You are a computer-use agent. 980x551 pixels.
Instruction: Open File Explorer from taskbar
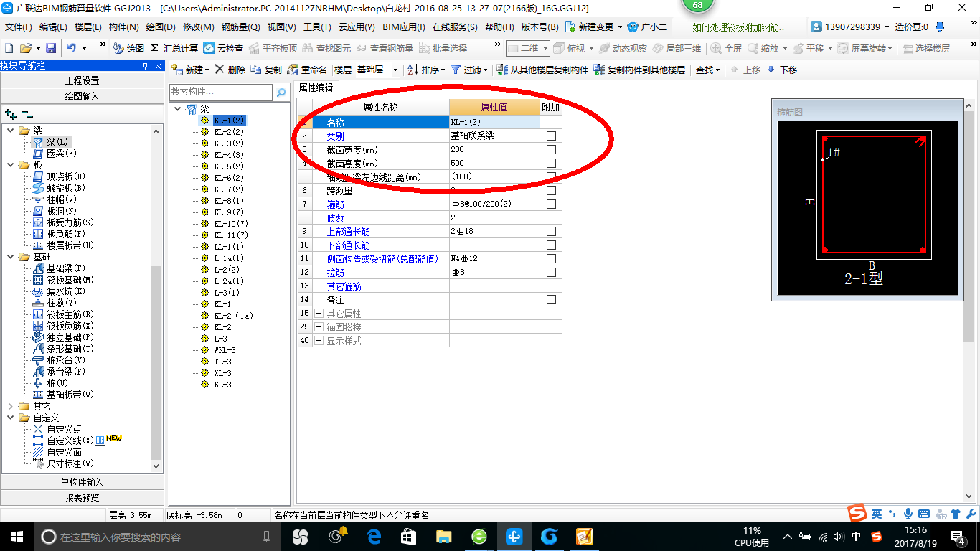click(x=444, y=536)
